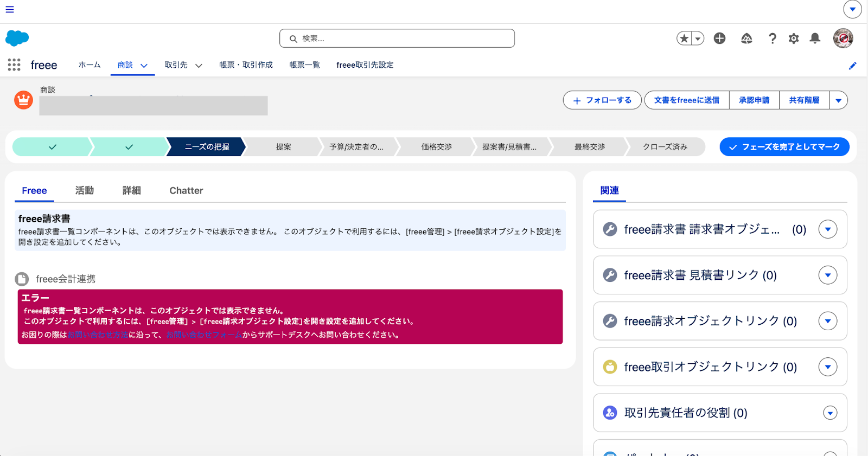
Task: Click the second completed stage checkmark
Action: (129, 147)
